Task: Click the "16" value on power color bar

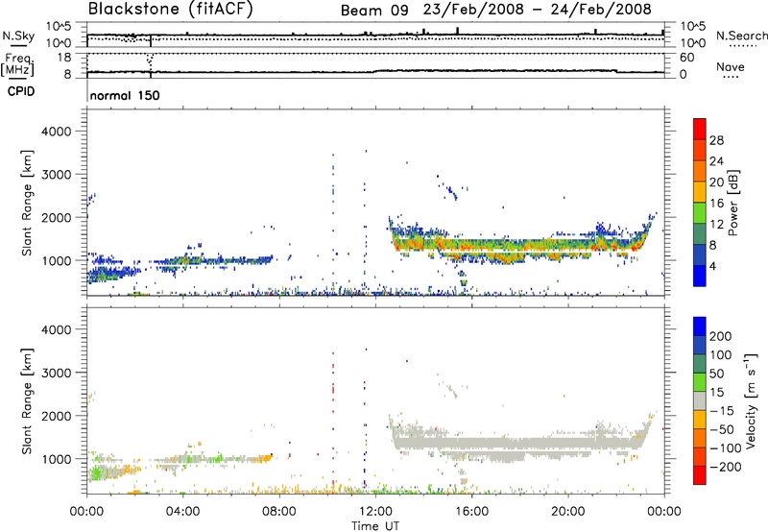Action: pyautogui.click(x=716, y=204)
